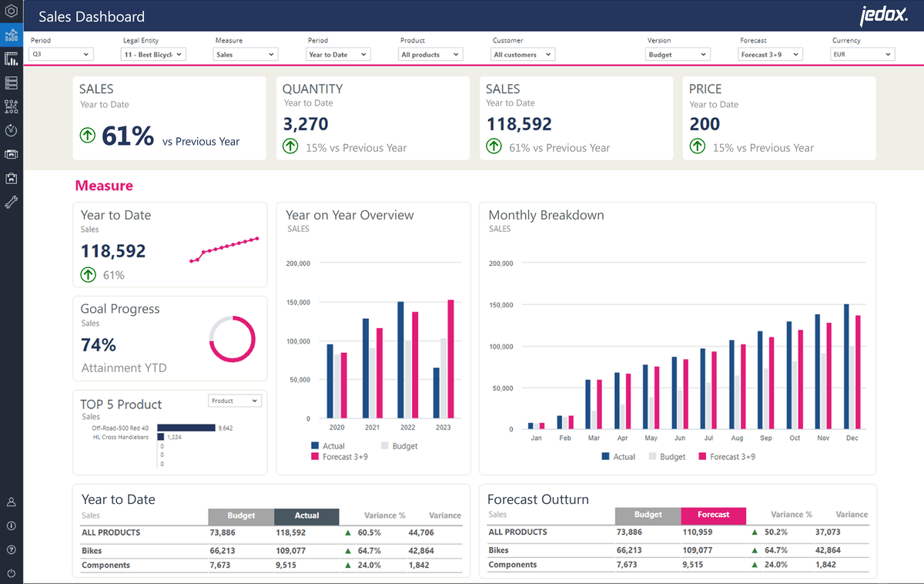Viewport: 924px width, 584px height.
Task: Open the Reports panel icon in sidebar
Action: [x=11, y=59]
